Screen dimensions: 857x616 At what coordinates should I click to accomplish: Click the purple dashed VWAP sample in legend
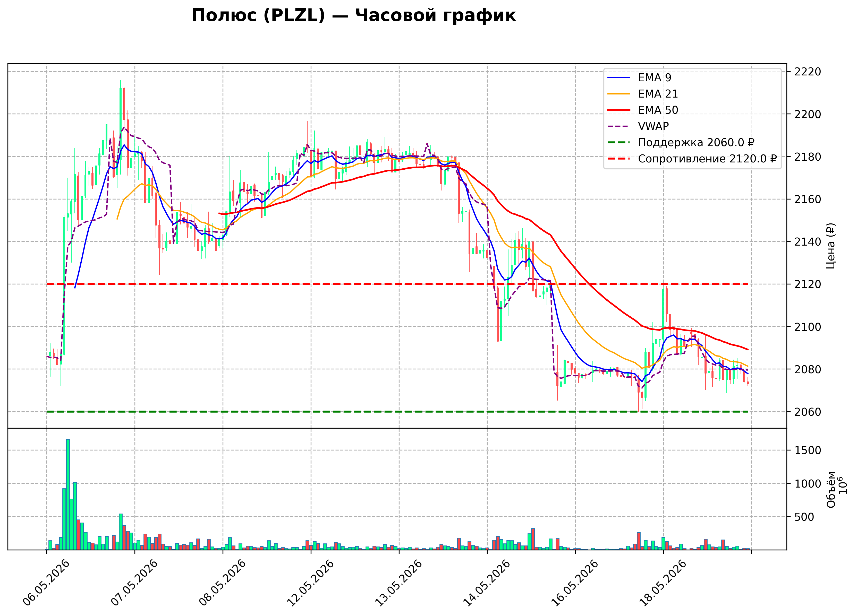[619, 127]
